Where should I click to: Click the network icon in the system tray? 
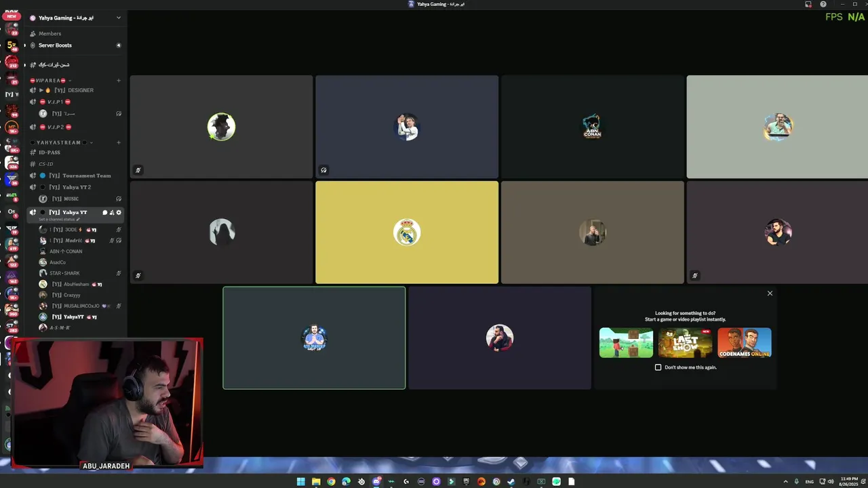pyautogui.click(x=822, y=481)
